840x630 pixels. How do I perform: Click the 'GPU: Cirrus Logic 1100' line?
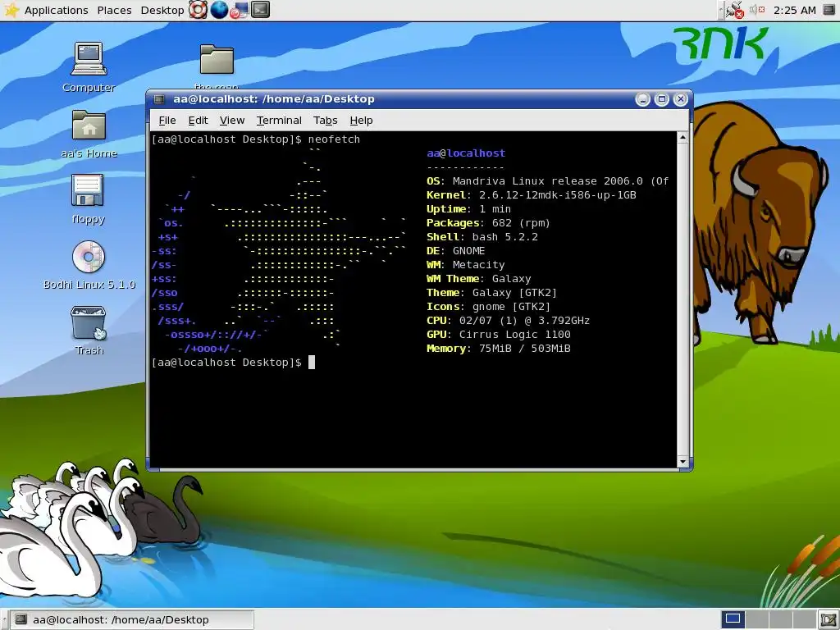click(x=498, y=335)
